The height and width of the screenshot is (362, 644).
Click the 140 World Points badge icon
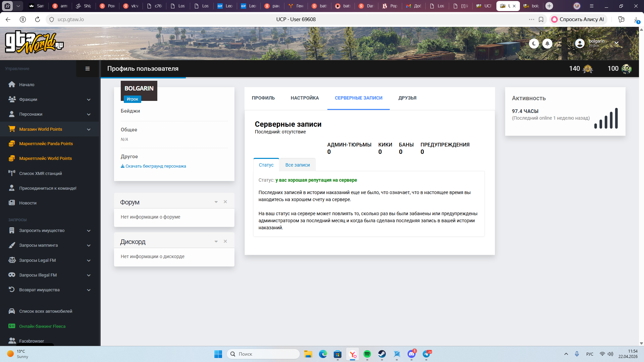coord(588,69)
